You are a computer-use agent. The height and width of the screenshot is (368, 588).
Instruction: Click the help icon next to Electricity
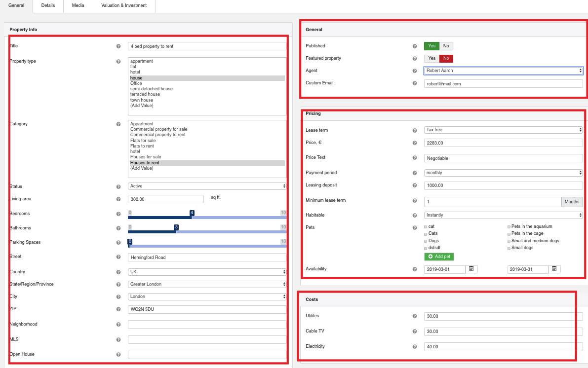click(x=415, y=347)
